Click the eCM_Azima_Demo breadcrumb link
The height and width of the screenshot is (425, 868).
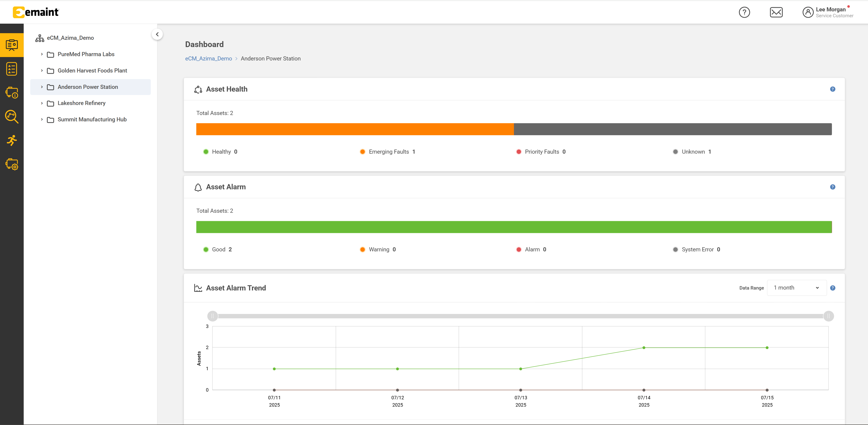pos(208,59)
